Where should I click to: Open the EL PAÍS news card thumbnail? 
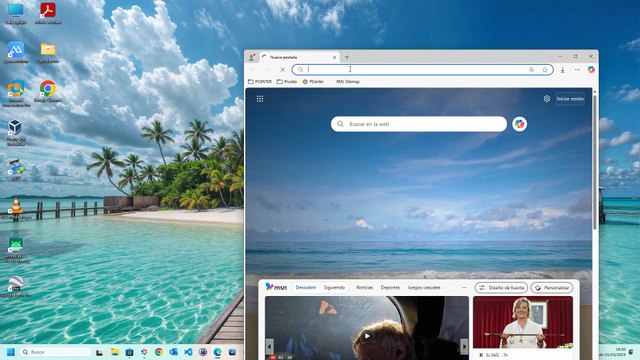tap(523, 322)
